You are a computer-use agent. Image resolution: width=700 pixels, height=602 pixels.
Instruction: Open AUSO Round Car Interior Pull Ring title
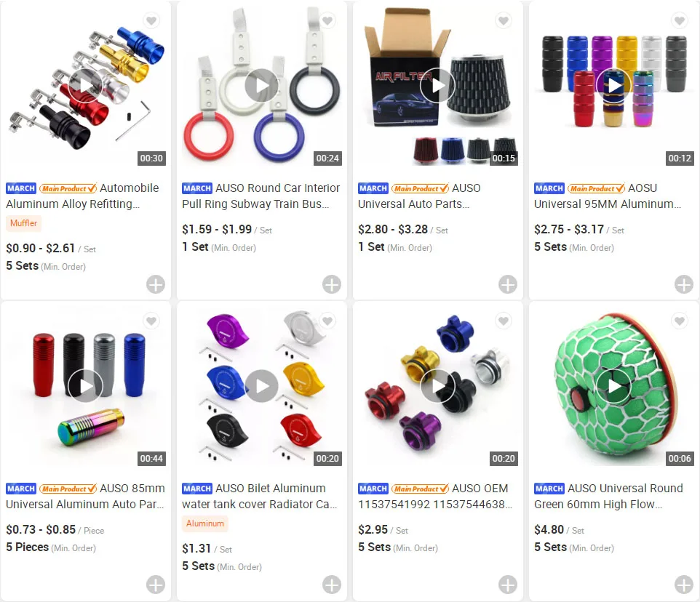pyautogui.click(x=261, y=196)
